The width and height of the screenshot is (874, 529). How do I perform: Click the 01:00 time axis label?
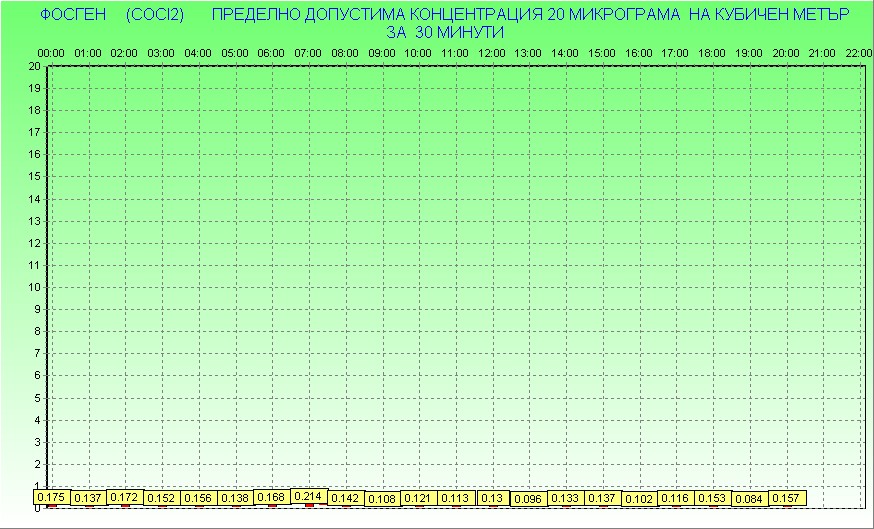[88, 54]
